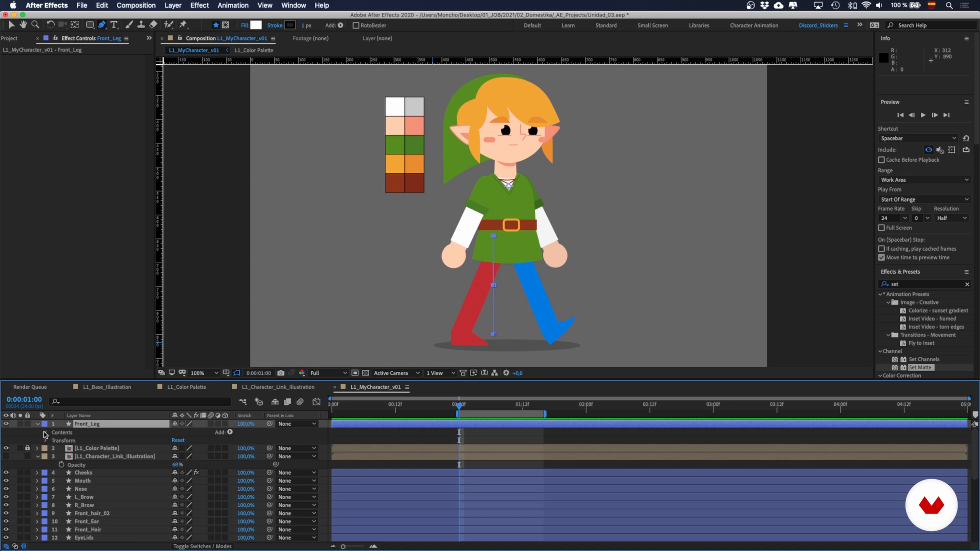The image size is (980, 551).
Task: Click Toggle Switches / Modes button
Action: pos(202,546)
